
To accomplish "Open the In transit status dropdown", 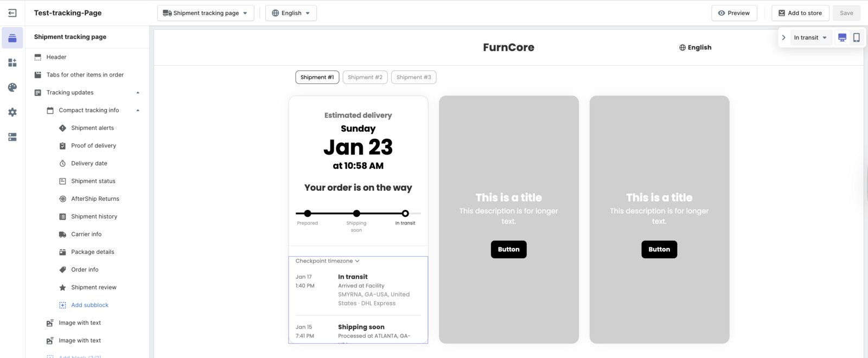I will (x=810, y=37).
